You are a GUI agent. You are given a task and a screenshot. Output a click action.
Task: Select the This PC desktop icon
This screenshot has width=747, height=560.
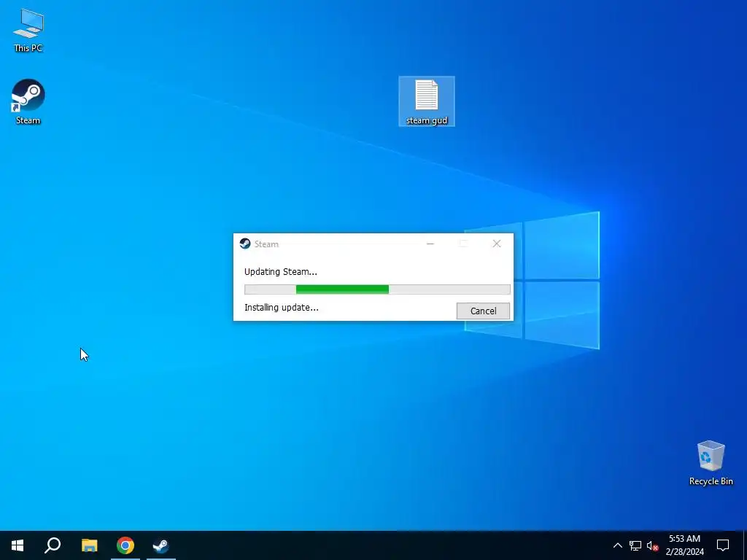point(28,29)
